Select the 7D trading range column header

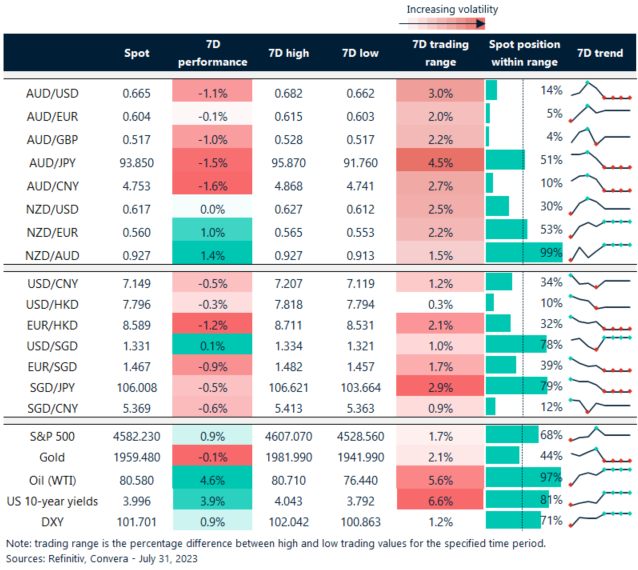click(435, 52)
